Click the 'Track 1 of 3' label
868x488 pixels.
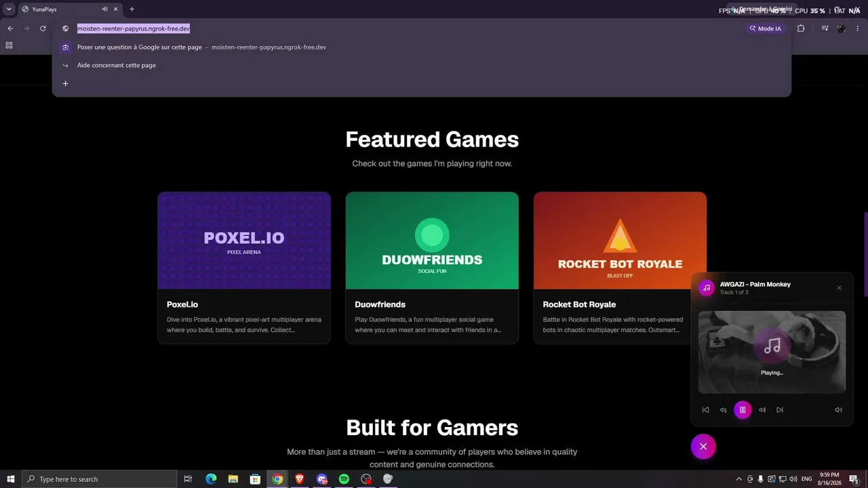click(x=734, y=292)
